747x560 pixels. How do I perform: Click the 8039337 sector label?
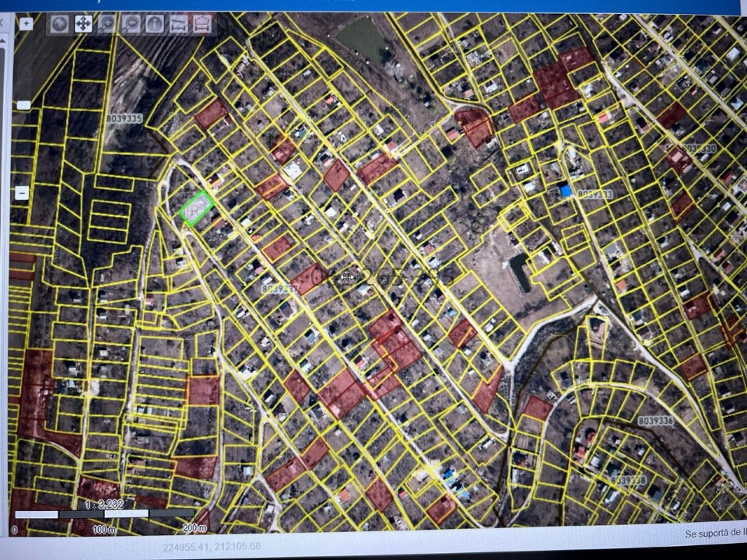[x=279, y=288]
